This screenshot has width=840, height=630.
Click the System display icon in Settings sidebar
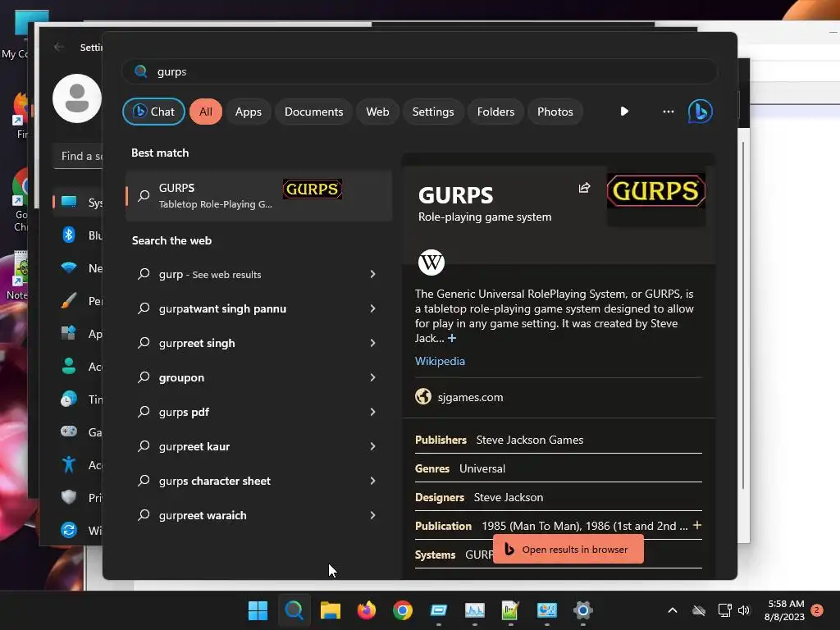(x=69, y=202)
